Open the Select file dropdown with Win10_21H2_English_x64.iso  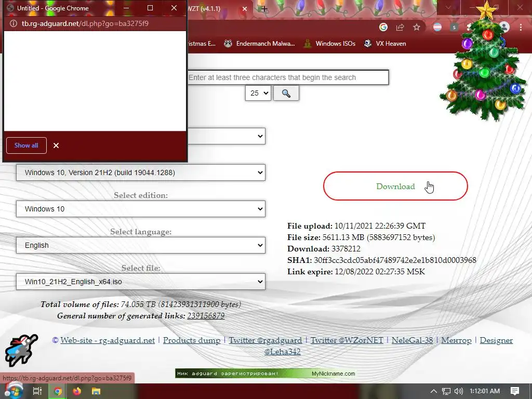140,282
